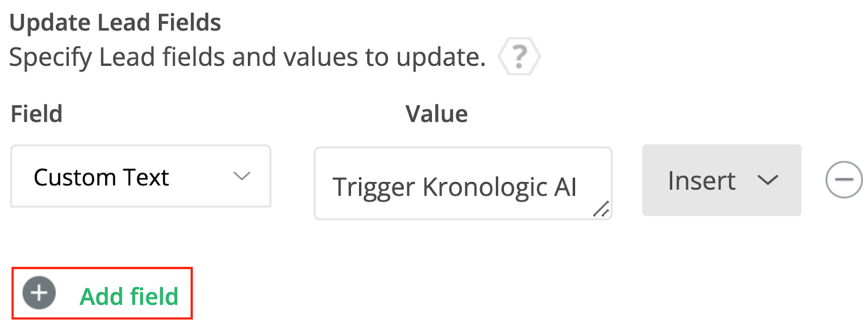Screen dimensions: 868x327
Task: Open the Custom Text field dropdown
Action: click(x=141, y=177)
